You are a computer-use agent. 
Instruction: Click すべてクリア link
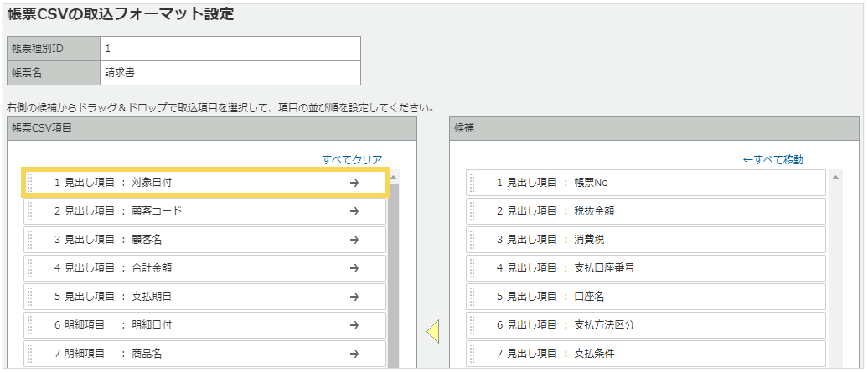pos(352,159)
